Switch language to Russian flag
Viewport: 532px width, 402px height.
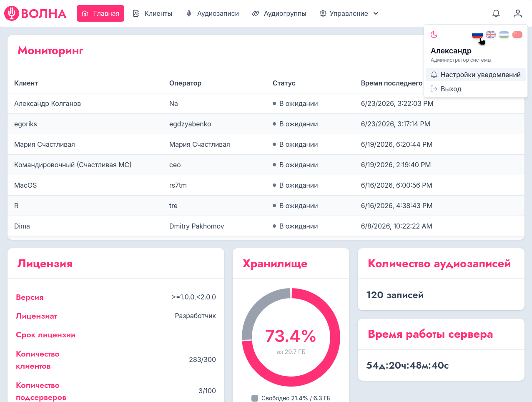click(477, 35)
